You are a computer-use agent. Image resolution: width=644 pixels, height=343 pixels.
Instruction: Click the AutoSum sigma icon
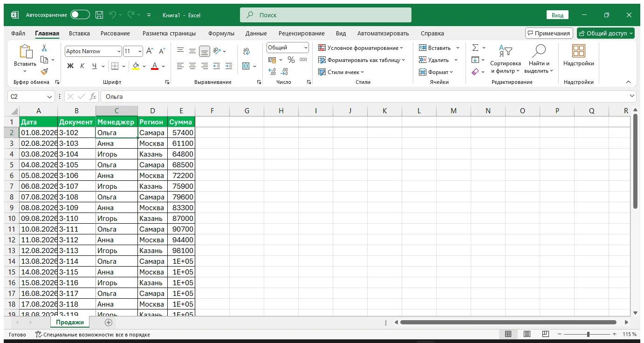tap(475, 48)
